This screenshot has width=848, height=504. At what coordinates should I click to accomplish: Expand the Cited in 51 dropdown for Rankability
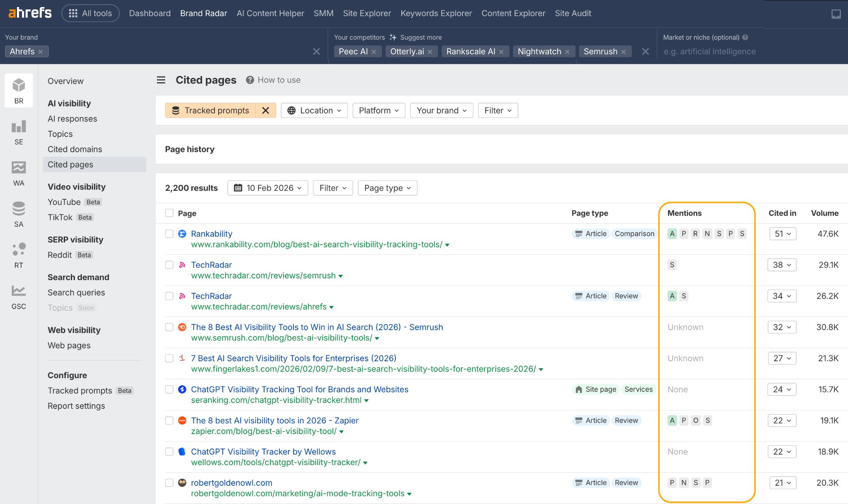[x=782, y=233]
